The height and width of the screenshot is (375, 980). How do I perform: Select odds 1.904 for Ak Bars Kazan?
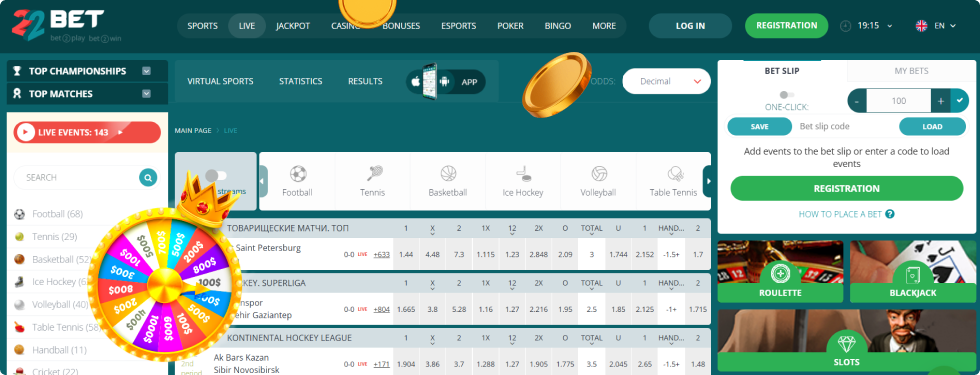(x=406, y=364)
